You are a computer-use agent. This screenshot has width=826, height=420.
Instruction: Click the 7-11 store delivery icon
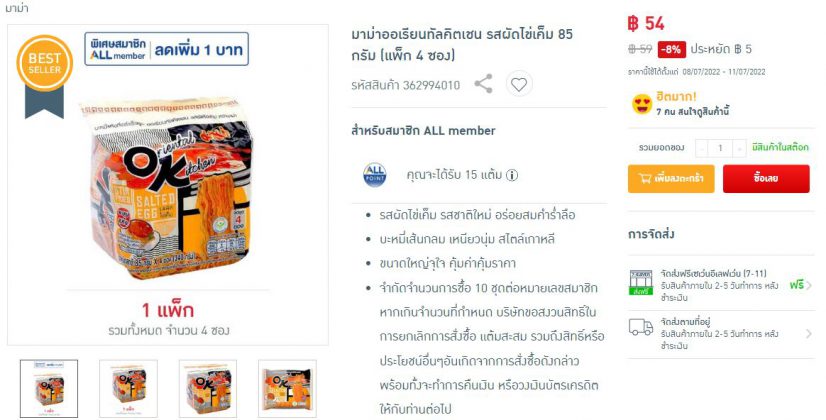pyautogui.click(x=641, y=282)
